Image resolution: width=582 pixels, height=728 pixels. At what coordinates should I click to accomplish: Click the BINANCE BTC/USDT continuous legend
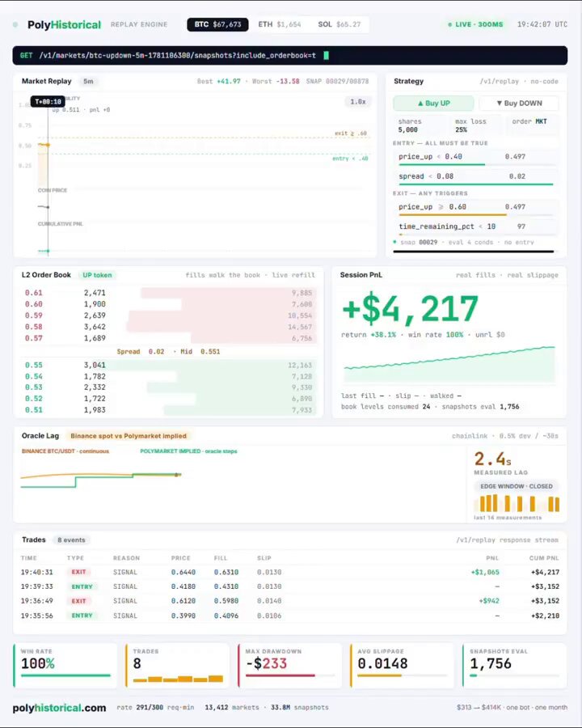pyautogui.click(x=65, y=451)
